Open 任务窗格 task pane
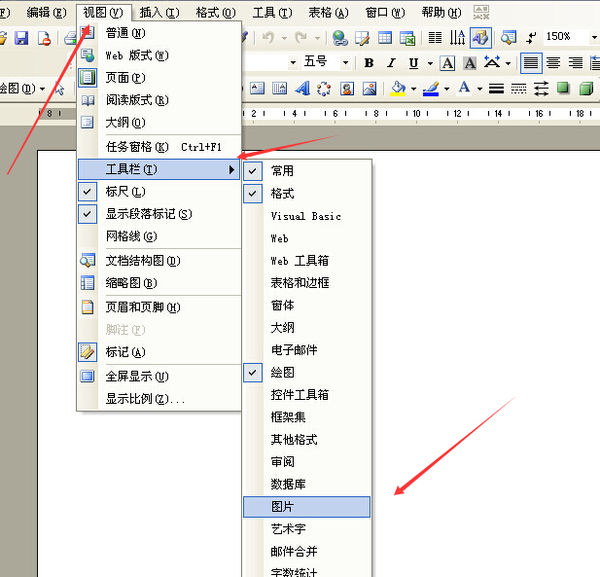The height and width of the screenshot is (577, 600). coord(159,147)
